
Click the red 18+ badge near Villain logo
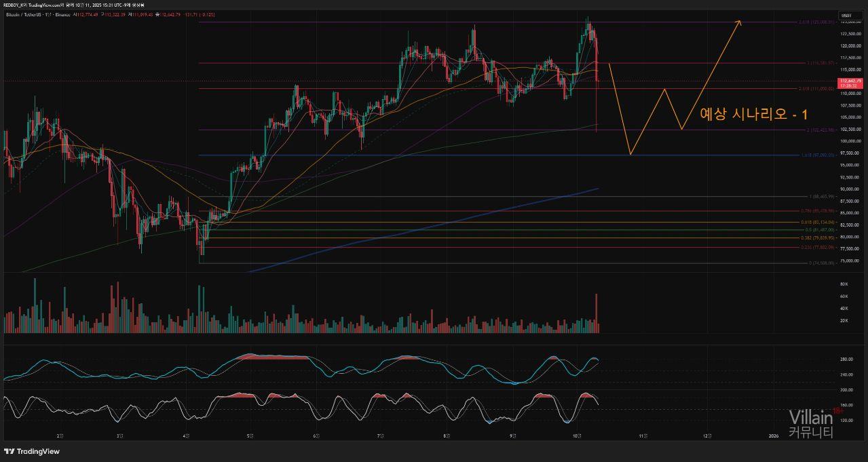[x=837, y=410]
